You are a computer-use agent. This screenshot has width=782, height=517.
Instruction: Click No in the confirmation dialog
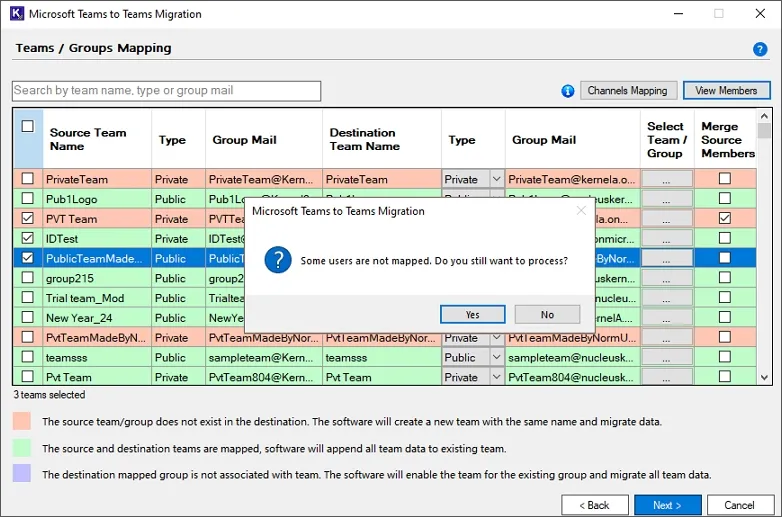pyautogui.click(x=547, y=315)
